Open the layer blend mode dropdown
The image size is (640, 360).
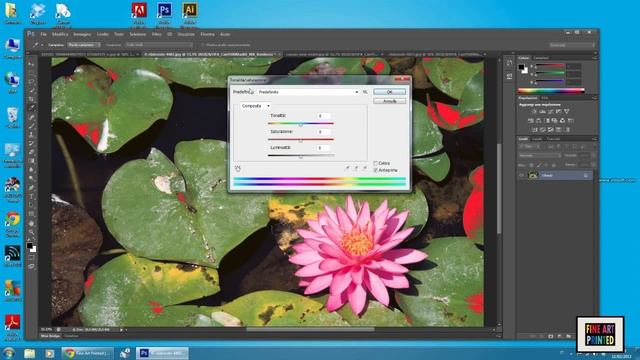[540, 156]
